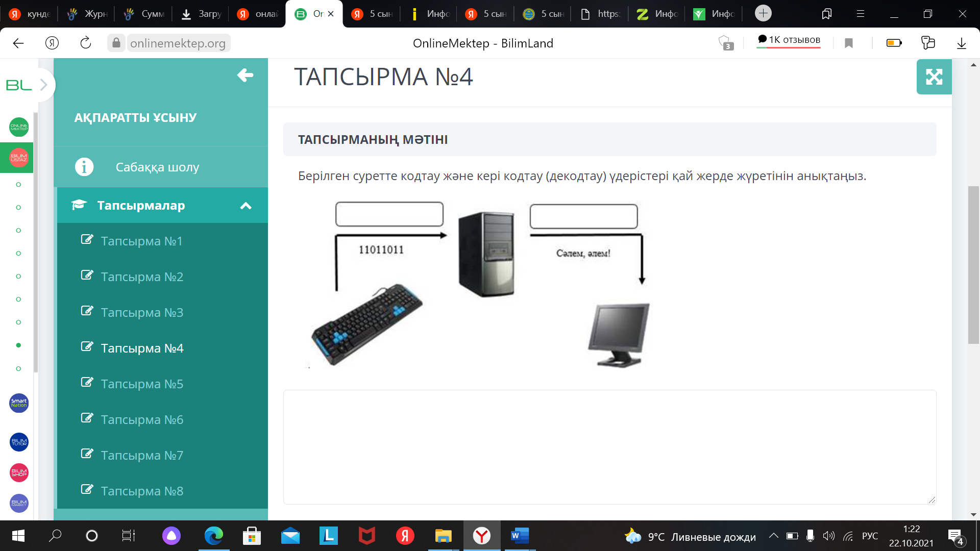
Task: Open Сабаққа шолу lesson overview
Action: coord(157,167)
